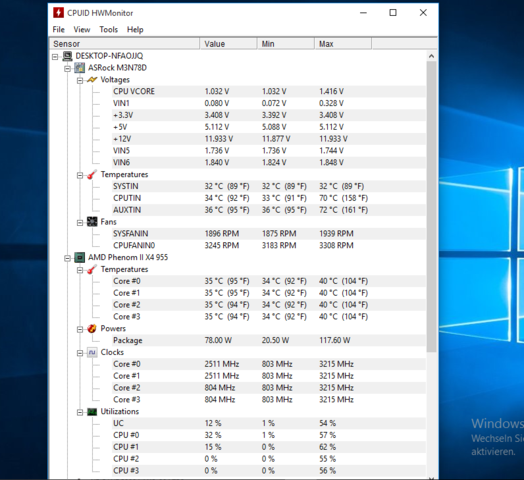Click the 20.50 W package min value
This screenshot has width=524, height=480.
tap(275, 340)
